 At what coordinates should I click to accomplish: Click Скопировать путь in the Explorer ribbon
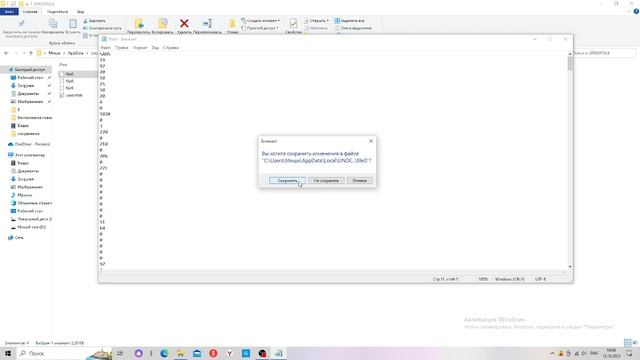102,28
